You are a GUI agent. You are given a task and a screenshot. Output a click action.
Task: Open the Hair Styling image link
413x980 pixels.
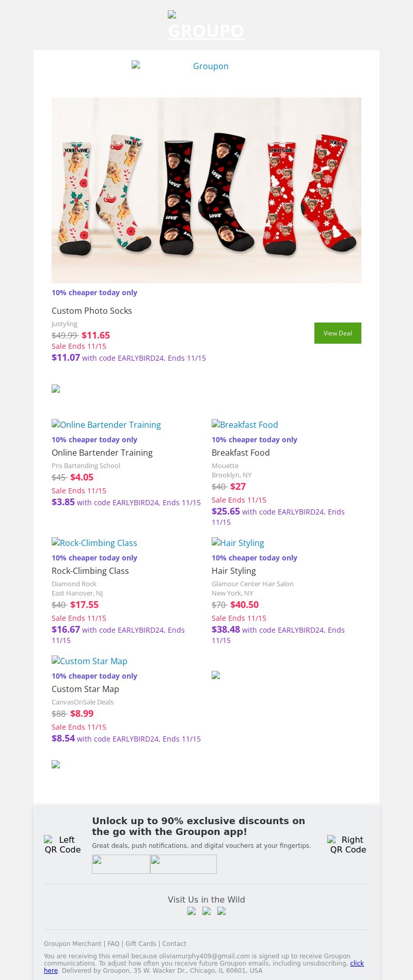[x=238, y=543]
